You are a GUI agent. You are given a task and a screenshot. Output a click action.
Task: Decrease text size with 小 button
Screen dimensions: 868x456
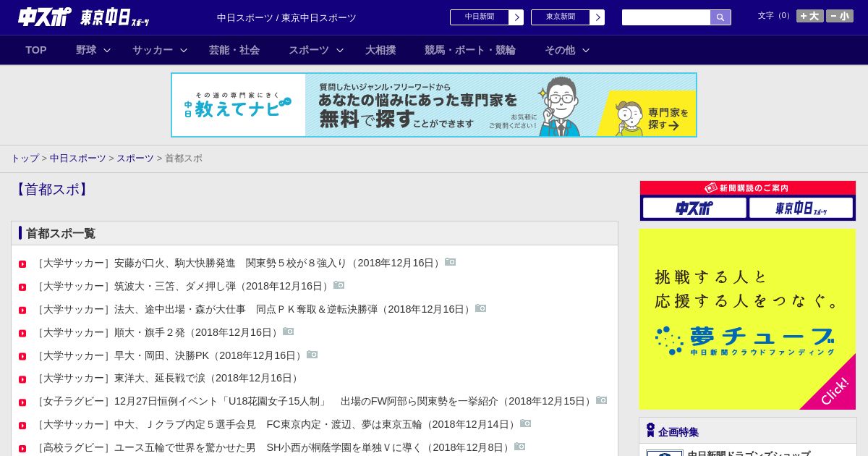click(x=840, y=16)
